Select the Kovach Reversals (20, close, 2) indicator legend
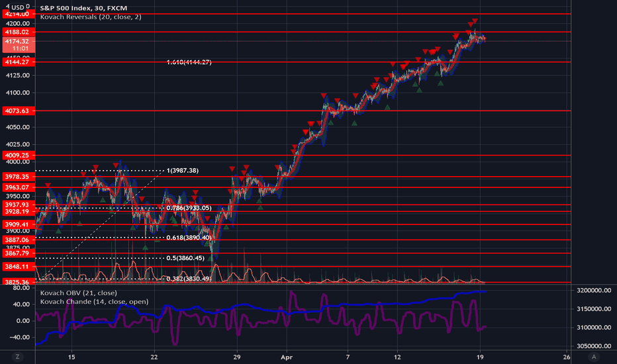Image resolution: width=617 pixels, height=364 pixels. pyautogui.click(x=91, y=17)
